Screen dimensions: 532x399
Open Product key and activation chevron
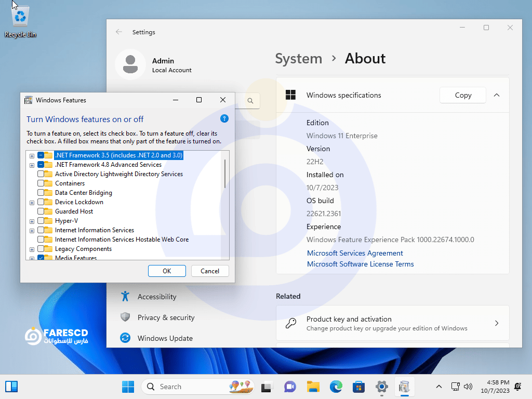point(497,323)
